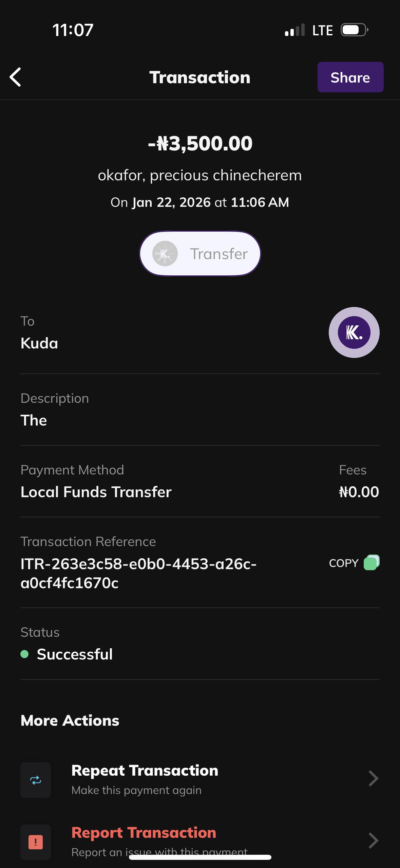Tap the transaction reference ID text
This screenshot has width=400, height=868.
coord(138,573)
